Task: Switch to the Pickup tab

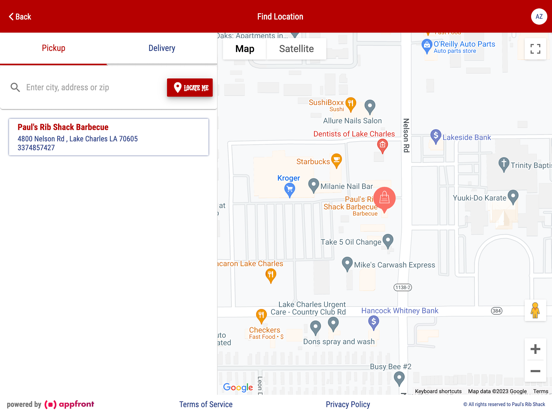Action: (54, 48)
